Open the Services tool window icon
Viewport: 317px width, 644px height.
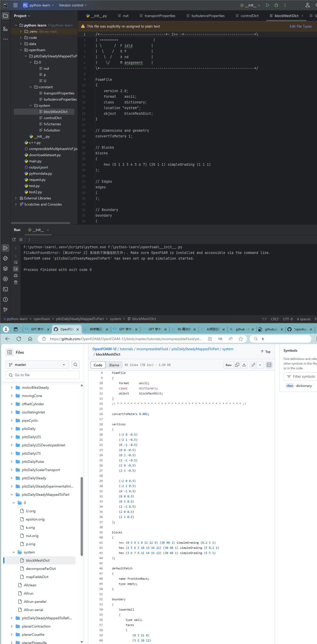tap(5, 279)
